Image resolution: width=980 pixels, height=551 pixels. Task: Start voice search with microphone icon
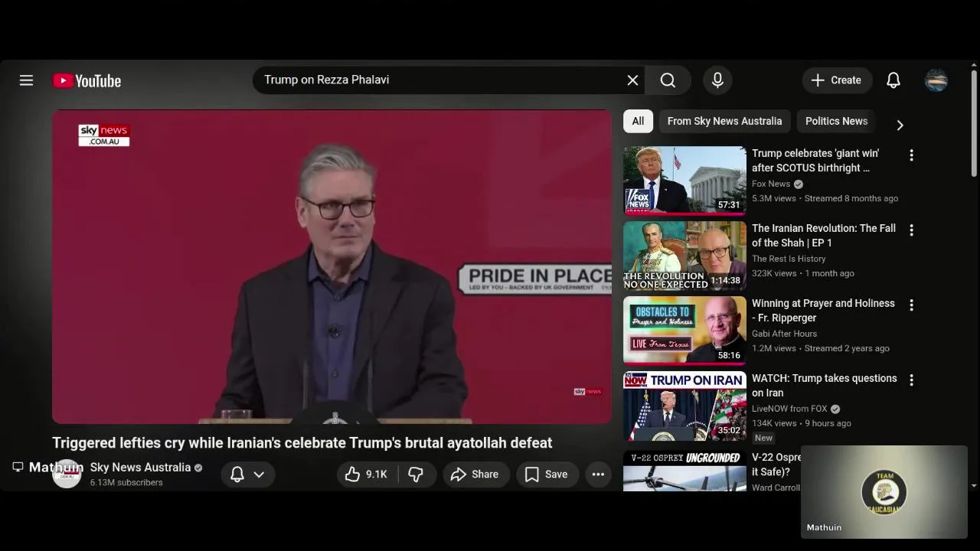click(717, 80)
